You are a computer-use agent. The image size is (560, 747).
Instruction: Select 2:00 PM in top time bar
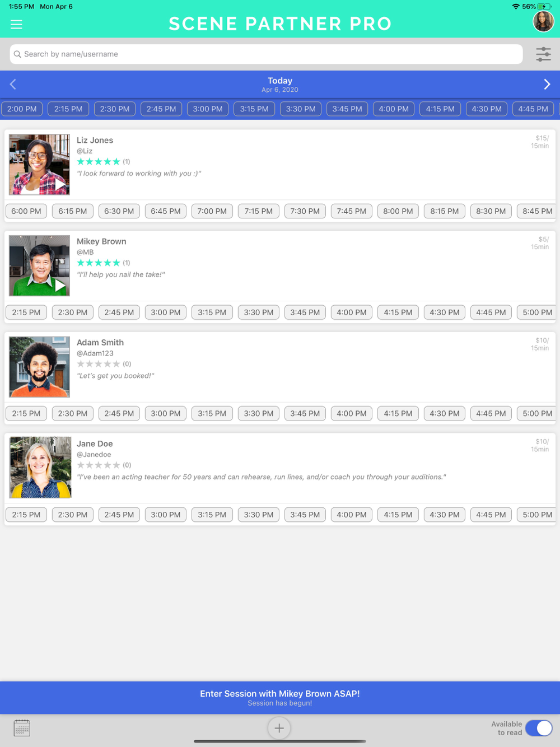pyautogui.click(x=22, y=109)
